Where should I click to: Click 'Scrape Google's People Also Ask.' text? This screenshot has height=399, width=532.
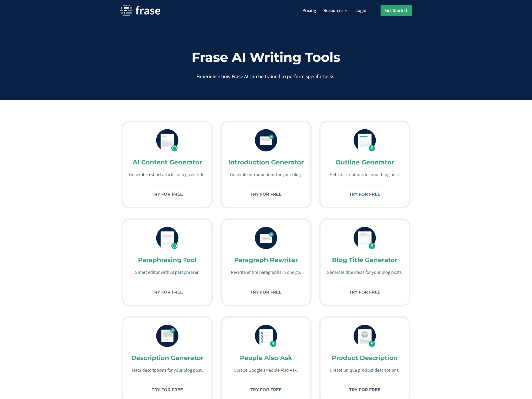(x=266, y=370)
